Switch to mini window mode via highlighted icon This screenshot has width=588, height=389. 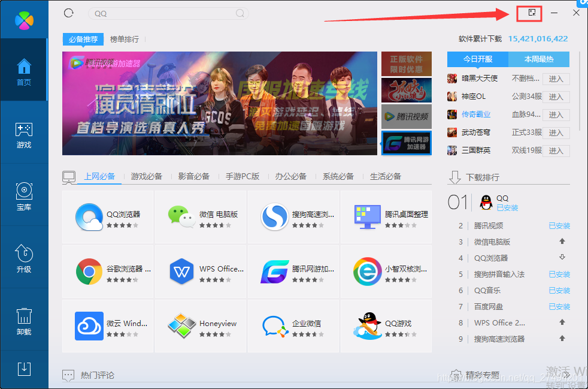coord(529,13)
